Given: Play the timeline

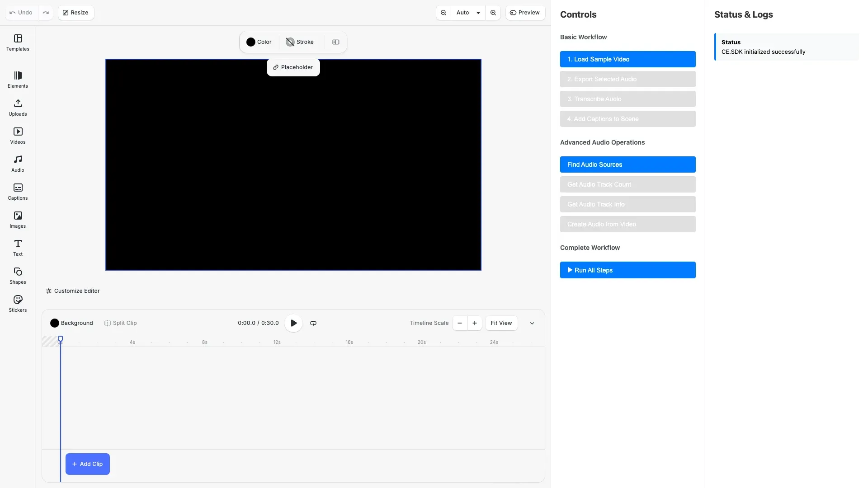Looking at the screenshot, I should (294, 323).
